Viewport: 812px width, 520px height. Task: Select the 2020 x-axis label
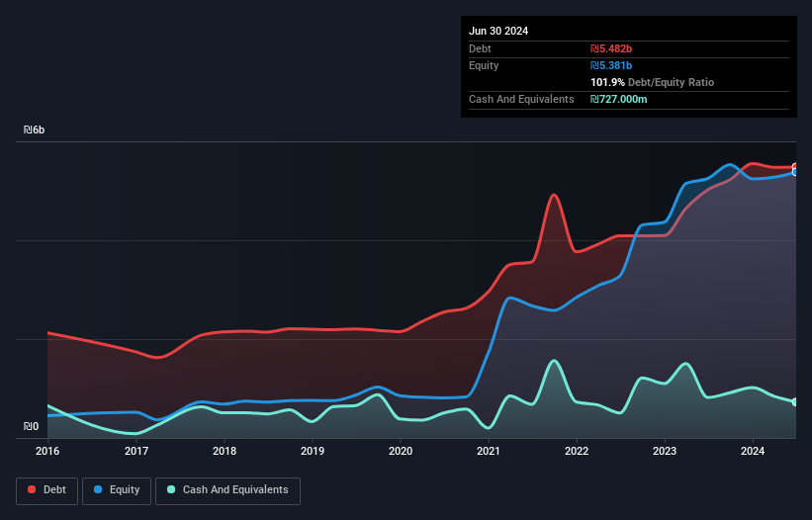(401, 451)
